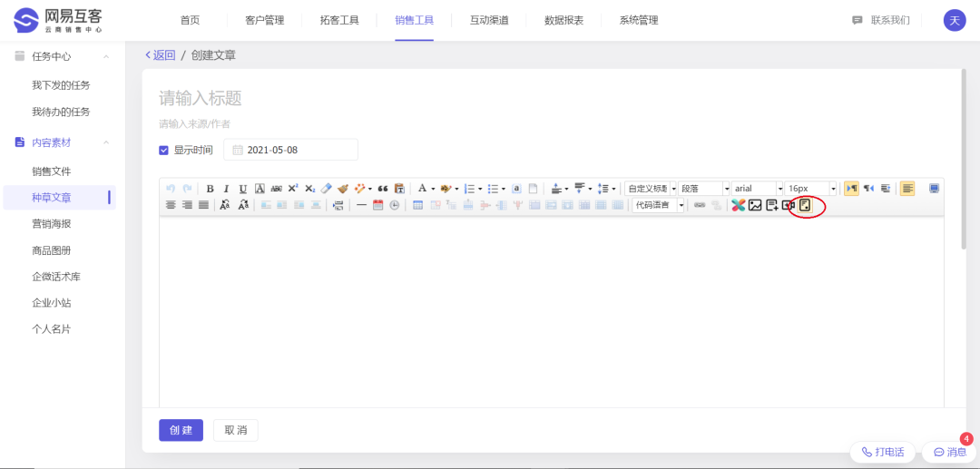The width and height of the screenshot is (980, 469).
Task: Apply italic formatting
Action: coord(226,189)
